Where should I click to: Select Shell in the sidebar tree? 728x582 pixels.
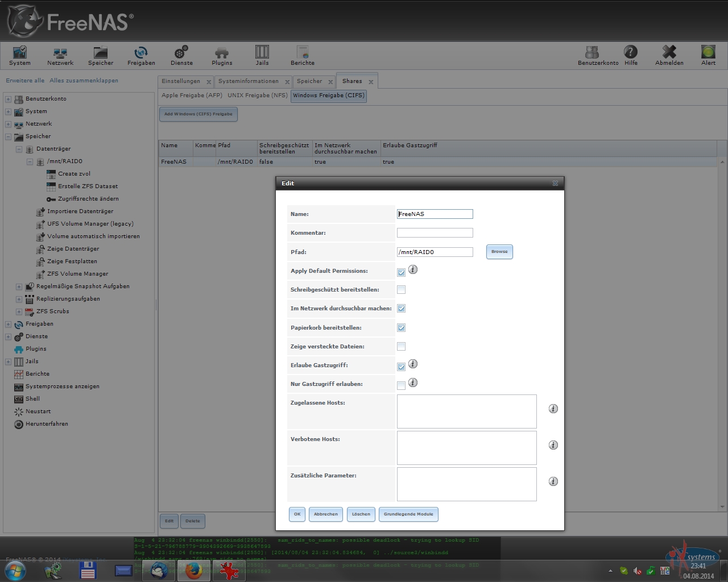[x=32, y=399]
